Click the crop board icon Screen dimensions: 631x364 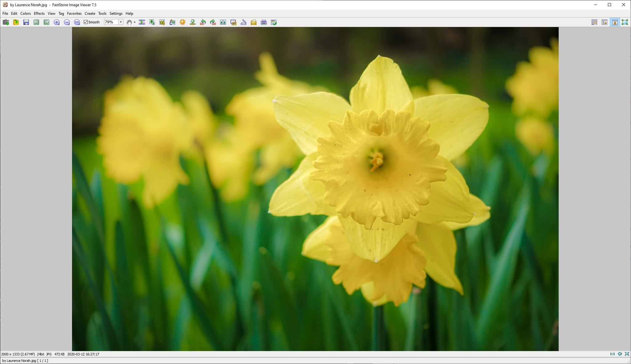162,22
